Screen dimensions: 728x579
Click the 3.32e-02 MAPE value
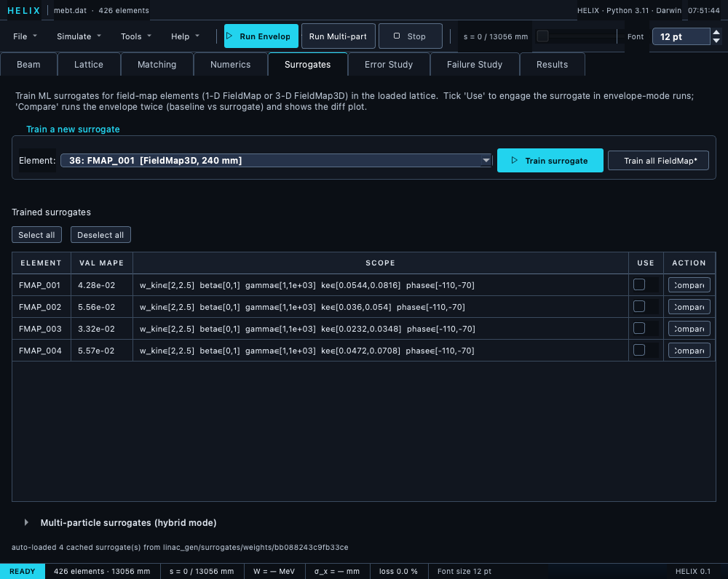[97, 329]
